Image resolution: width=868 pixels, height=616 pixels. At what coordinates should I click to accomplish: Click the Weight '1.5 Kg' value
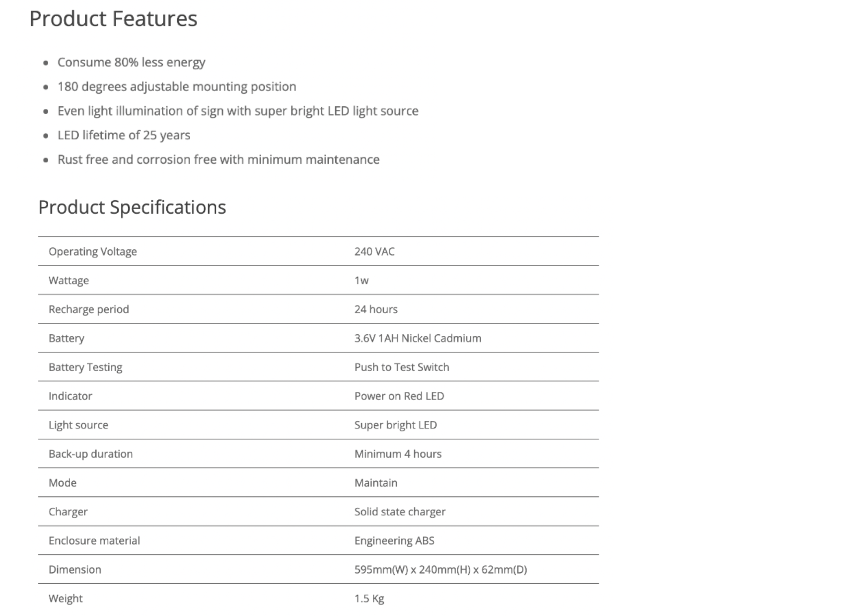point(369,599)
